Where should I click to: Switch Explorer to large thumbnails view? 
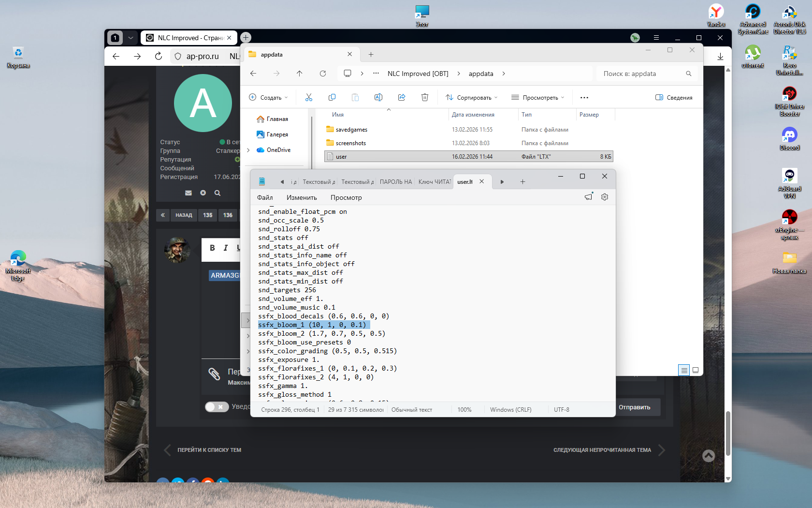coord(696,370)
